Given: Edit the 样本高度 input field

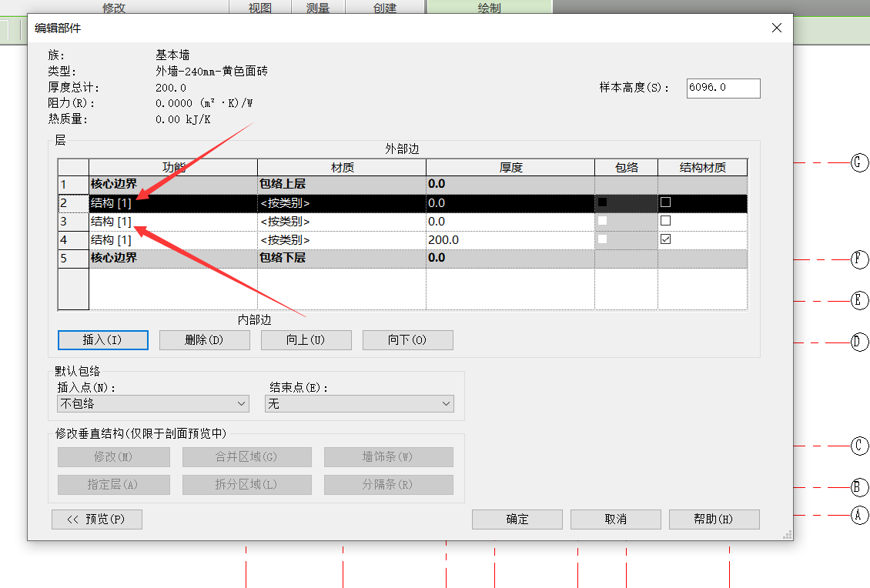Looking at the screenshot, I should click(x=723, y=88).
